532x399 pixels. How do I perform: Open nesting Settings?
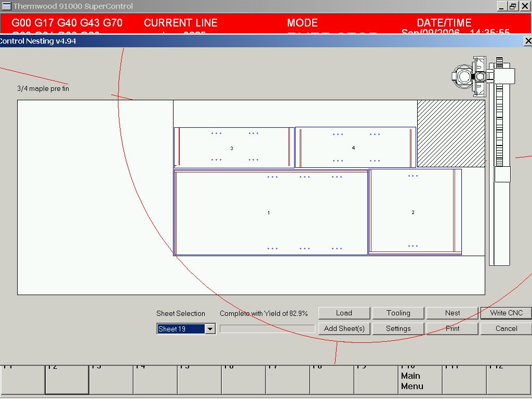398,328
